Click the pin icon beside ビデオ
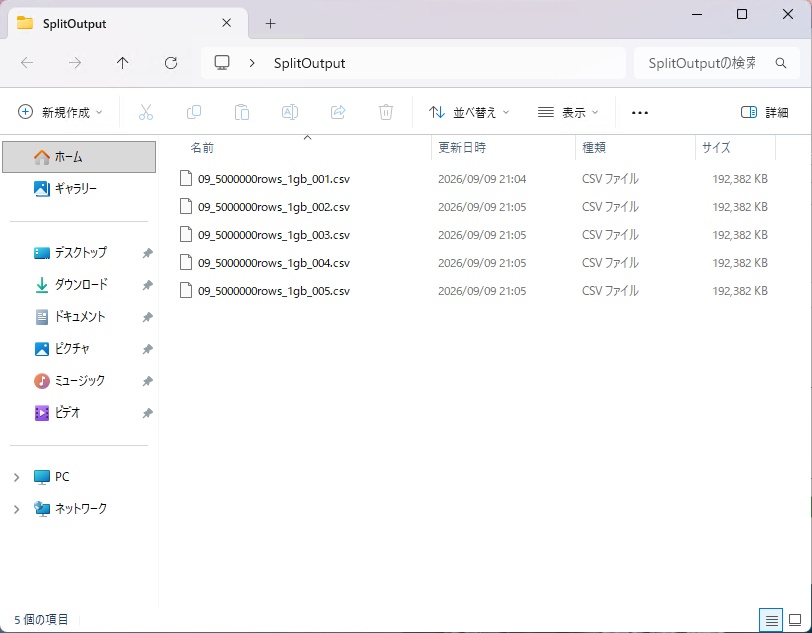812x633 pixels. click(x=148, y=413)
